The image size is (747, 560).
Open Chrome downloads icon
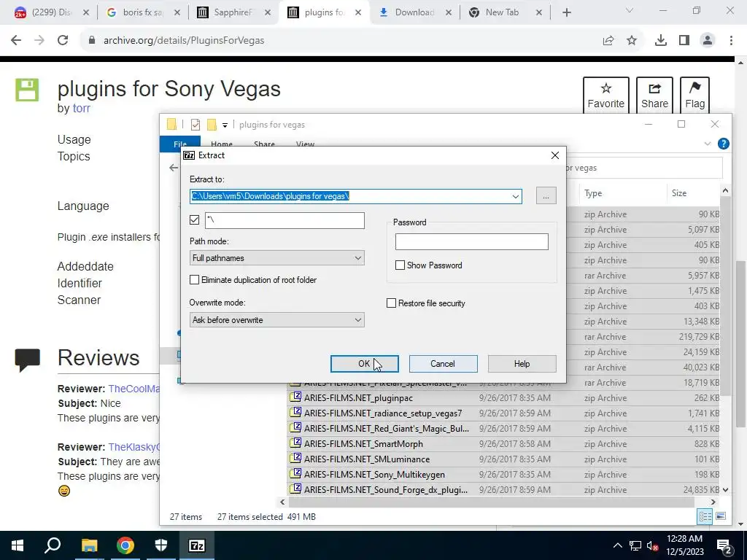tap(661, 41)
